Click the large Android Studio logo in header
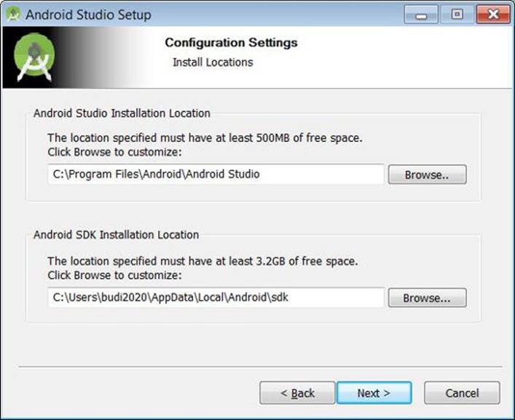515x420 pixels. coord(34,57)
